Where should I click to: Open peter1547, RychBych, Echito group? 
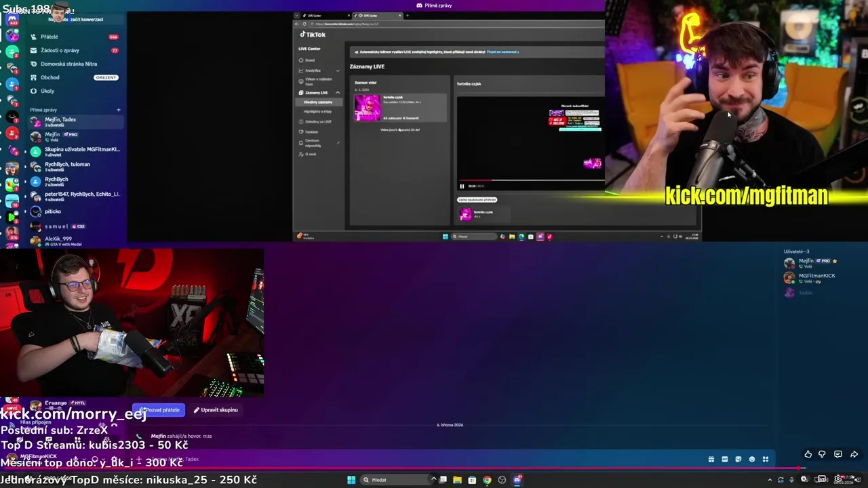click(75, 197)
